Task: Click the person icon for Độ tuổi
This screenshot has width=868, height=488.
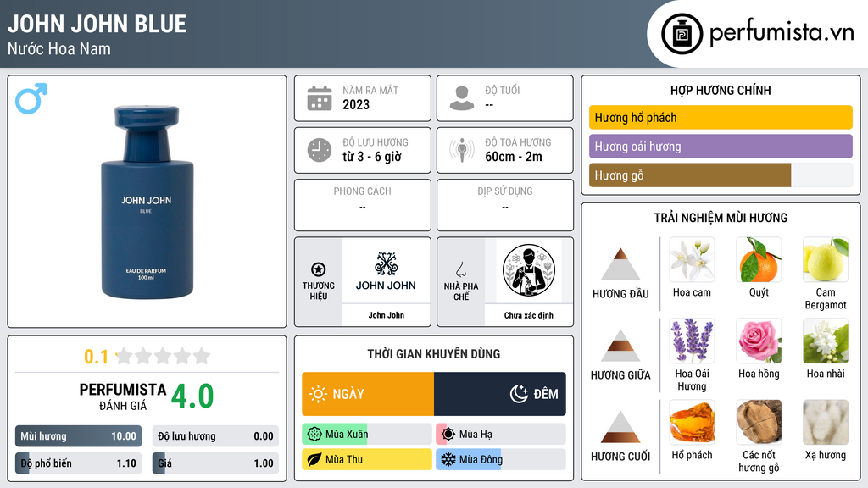Action: pyautogui.click(x=462, y=98)
